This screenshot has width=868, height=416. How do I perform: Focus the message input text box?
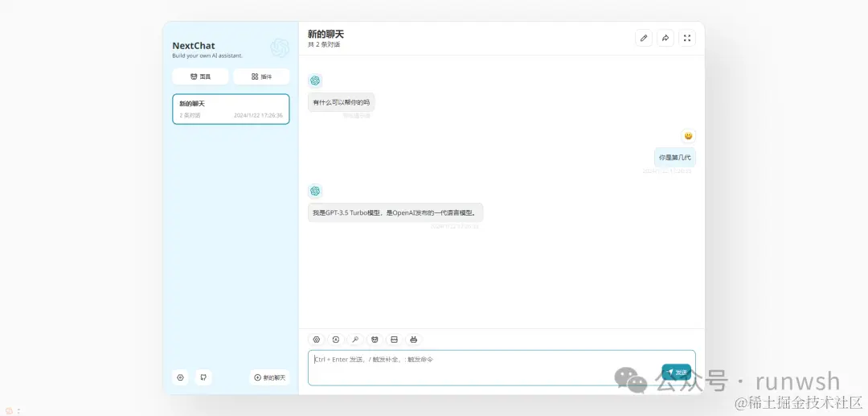(x=502, y=368)
